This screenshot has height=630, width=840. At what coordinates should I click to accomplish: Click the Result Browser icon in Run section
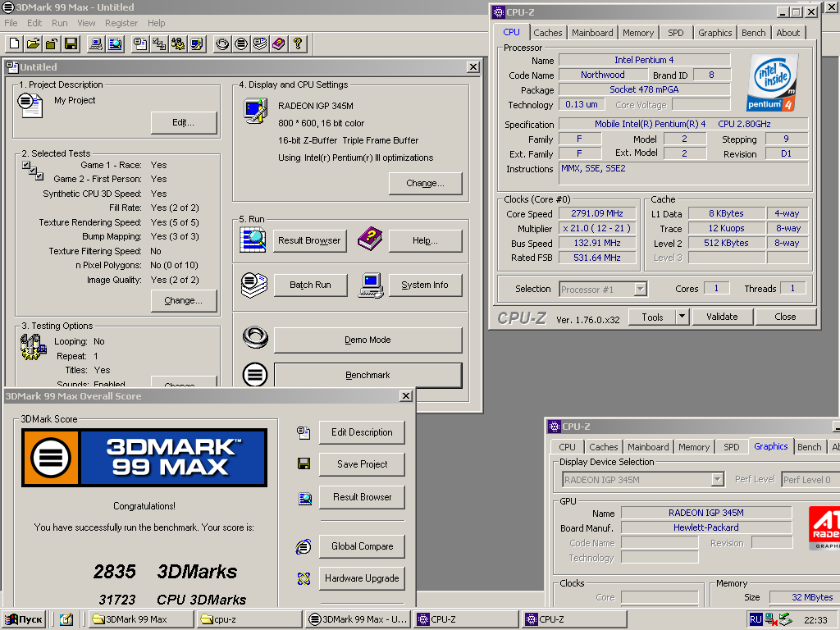pyautogui.click(x=253, y=240)
